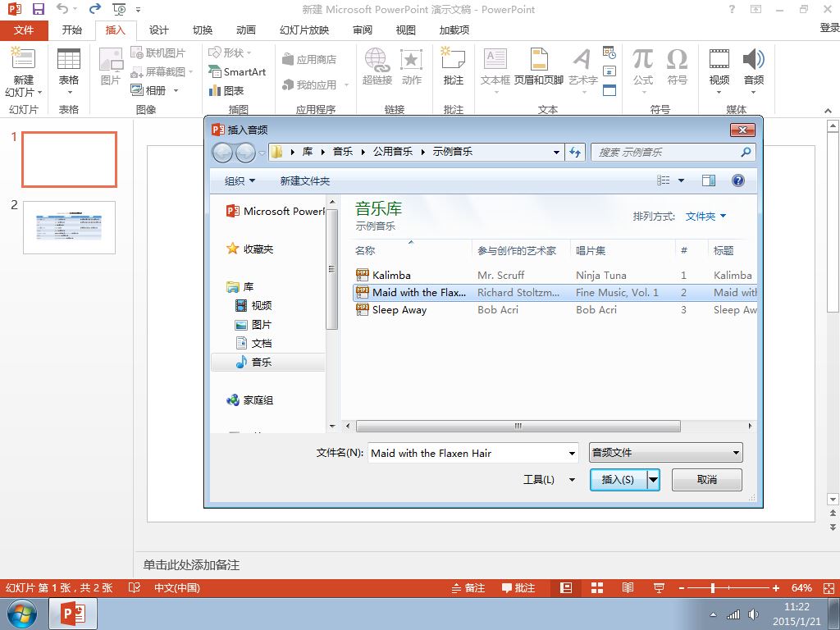The image size is (840, 630).
Task: Switch to the Animations (动画) tab
Action: pyautogui.click(x=246, y=30)
